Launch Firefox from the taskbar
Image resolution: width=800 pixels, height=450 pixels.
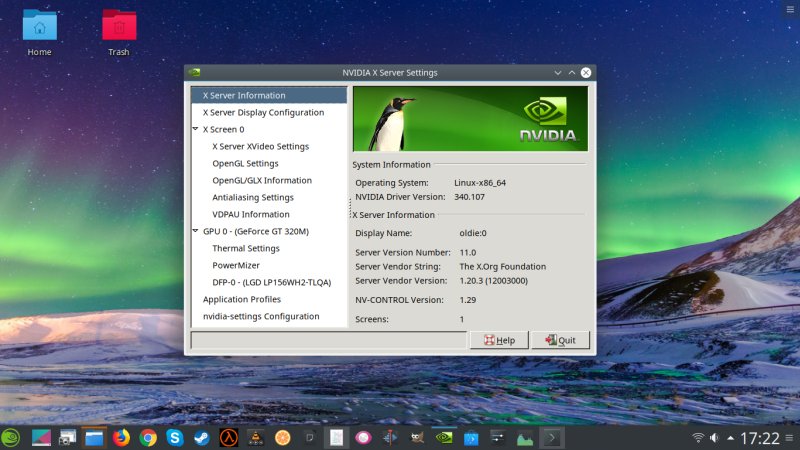(x=121, y=438)
